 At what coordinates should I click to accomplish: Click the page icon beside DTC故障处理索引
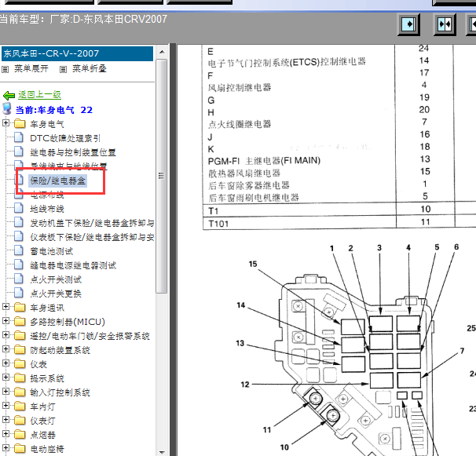(19, 137)
